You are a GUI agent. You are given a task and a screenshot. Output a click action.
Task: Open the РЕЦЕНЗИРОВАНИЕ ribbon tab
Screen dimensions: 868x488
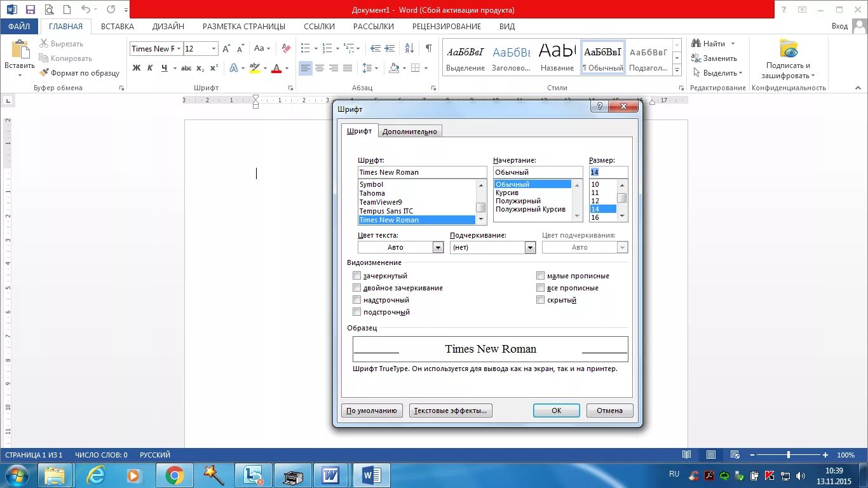coord(447,26)
